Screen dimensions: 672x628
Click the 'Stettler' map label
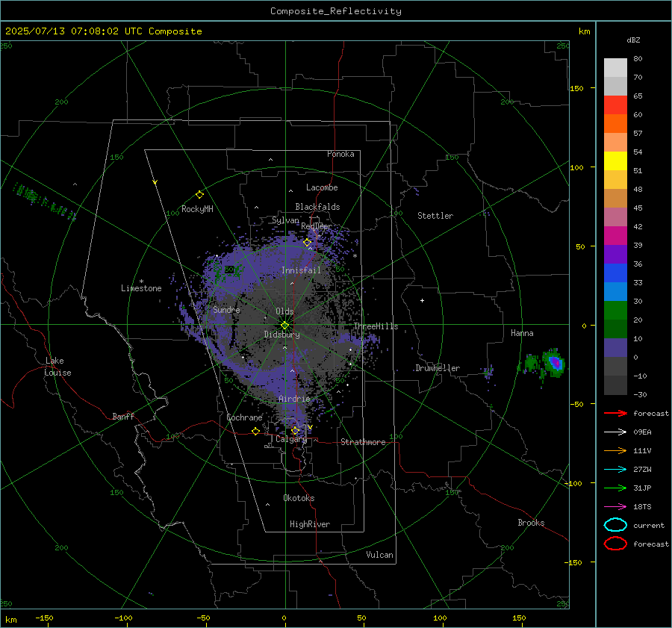coord(435,216)
